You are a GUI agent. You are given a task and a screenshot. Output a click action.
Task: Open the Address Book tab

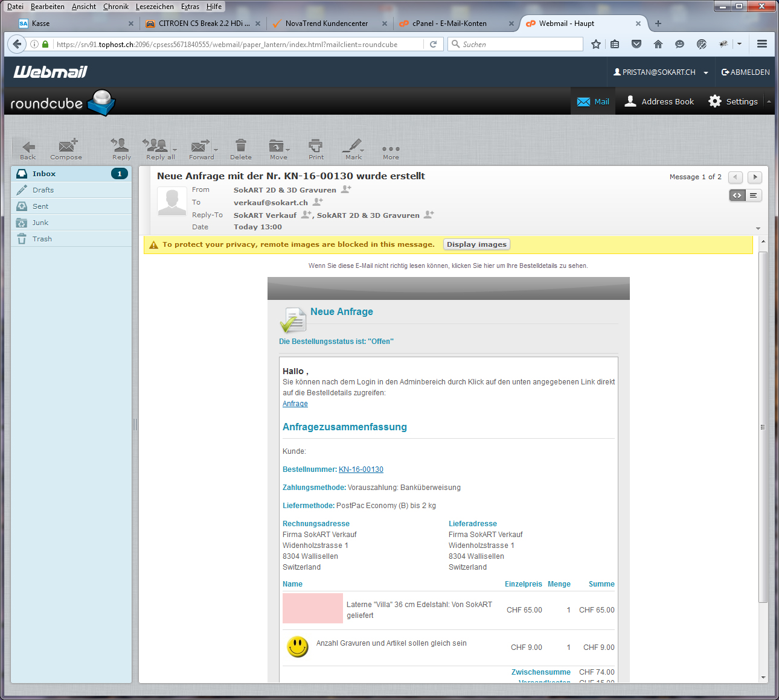[x=659, y=101]
